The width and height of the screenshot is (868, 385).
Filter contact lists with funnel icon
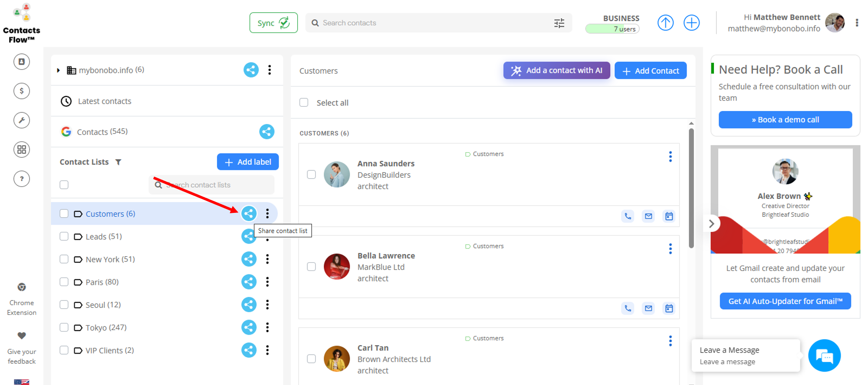(118, 162)
